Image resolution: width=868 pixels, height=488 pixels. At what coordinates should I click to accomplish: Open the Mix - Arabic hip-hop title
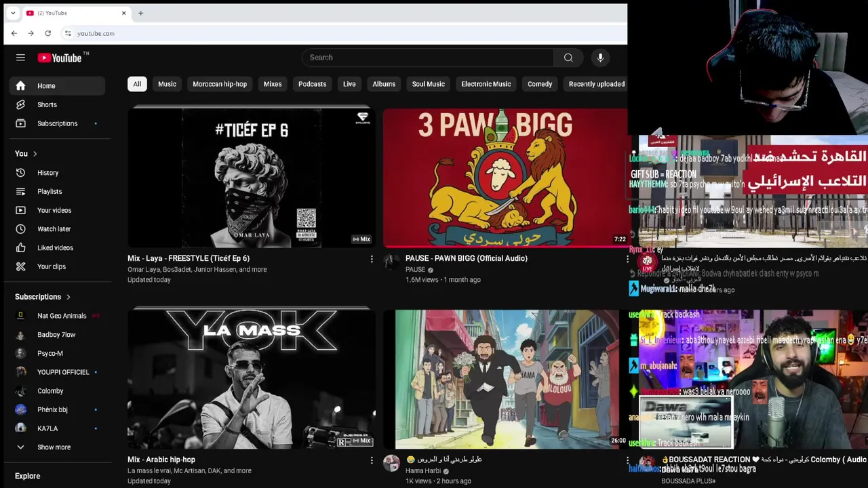tap(161, 460)
